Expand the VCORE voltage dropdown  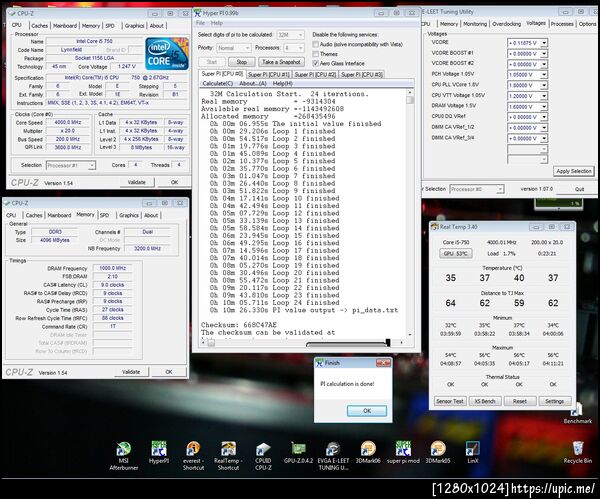(544, 43)
